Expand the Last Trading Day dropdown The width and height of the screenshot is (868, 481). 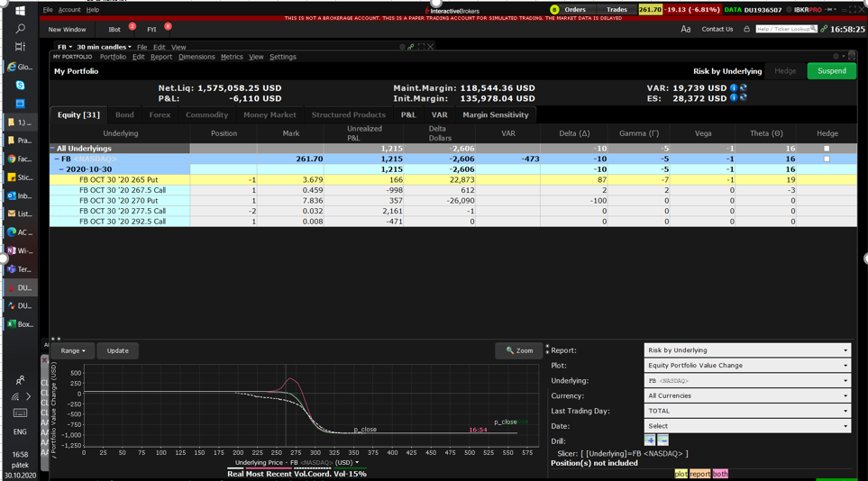coord(746,411)
